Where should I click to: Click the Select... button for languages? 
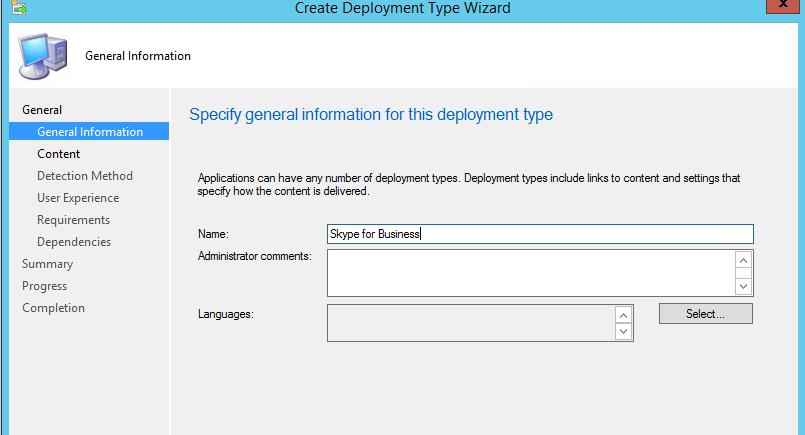click(705, 314)
